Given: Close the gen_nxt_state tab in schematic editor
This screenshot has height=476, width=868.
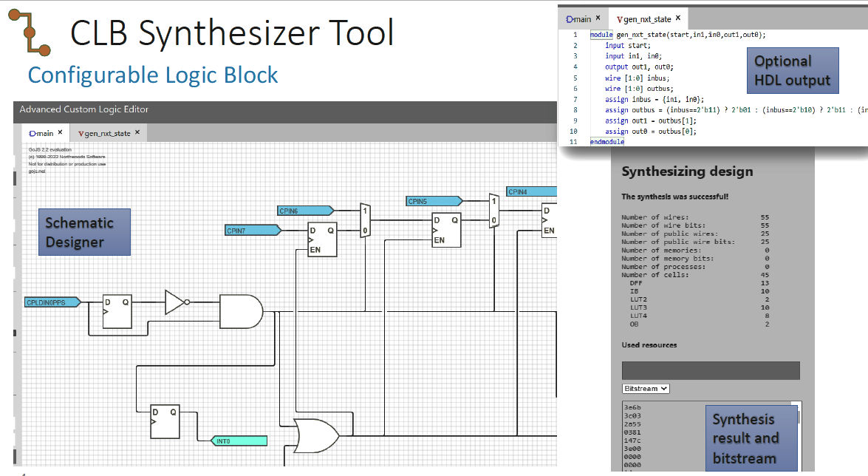Looking at the screenshot, I should [x=137, y=133].
